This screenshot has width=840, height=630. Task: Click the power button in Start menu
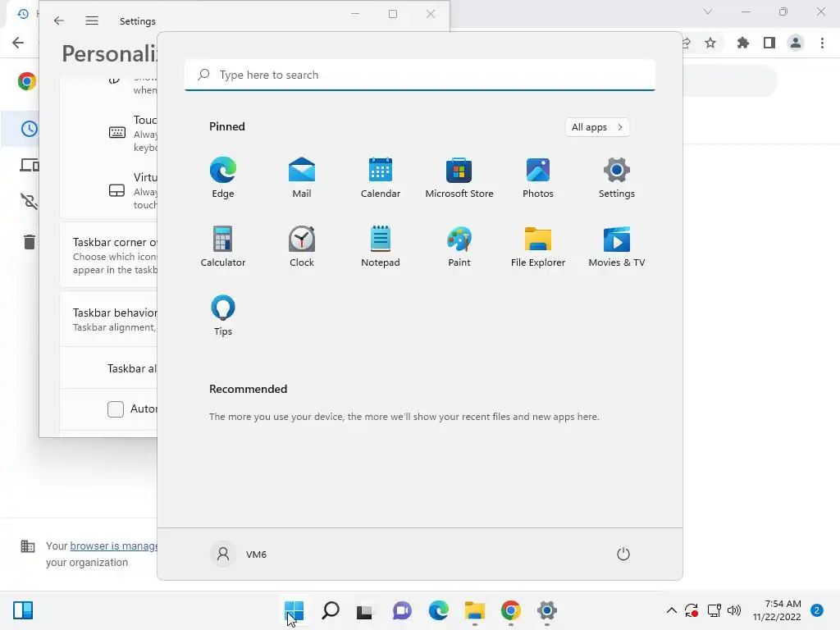(x=623, y=554)
